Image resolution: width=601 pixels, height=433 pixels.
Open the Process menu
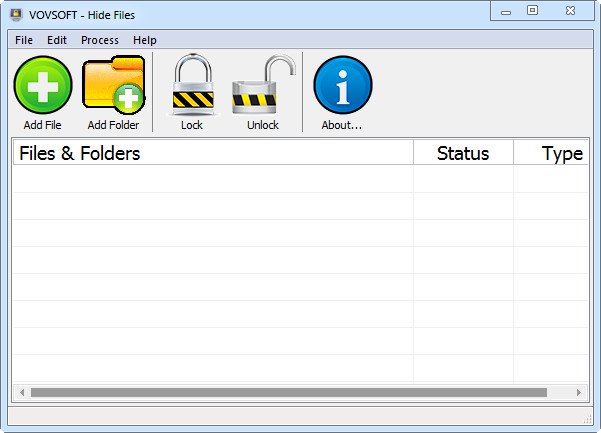100,40
